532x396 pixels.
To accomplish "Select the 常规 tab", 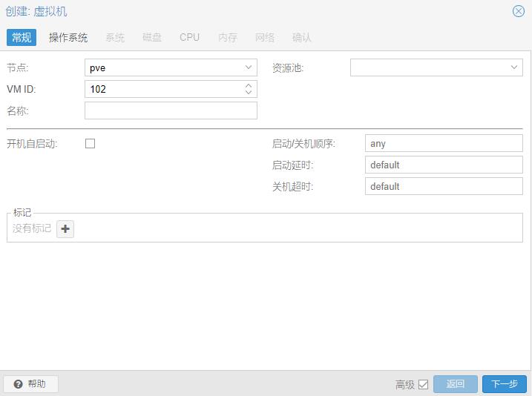I will tap(22, 37).
